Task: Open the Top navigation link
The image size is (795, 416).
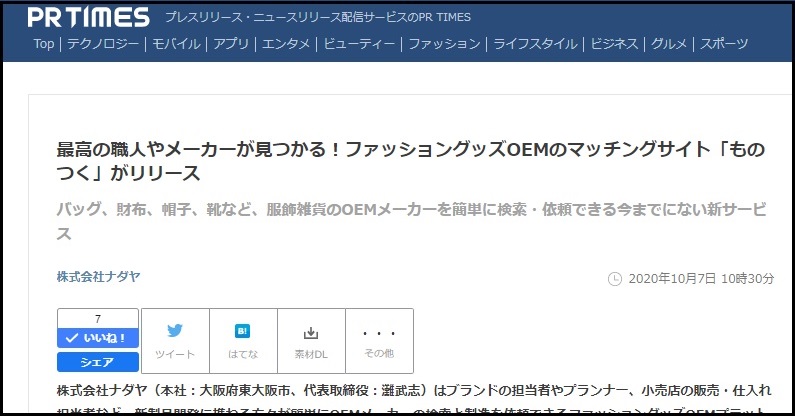Action: coord(44,44)
